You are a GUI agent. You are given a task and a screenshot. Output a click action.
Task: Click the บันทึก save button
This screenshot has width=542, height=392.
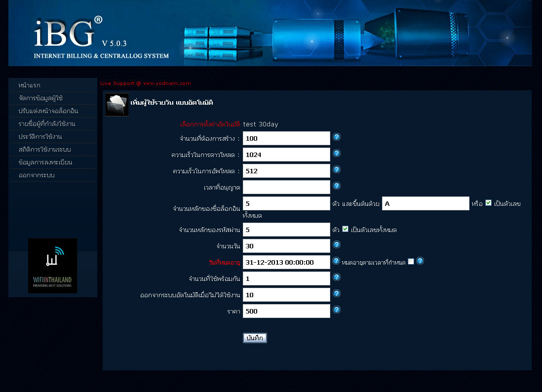pos(255,338)
